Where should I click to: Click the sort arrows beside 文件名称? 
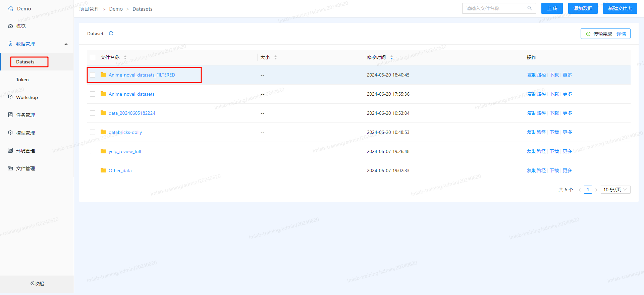pos(125,57)
